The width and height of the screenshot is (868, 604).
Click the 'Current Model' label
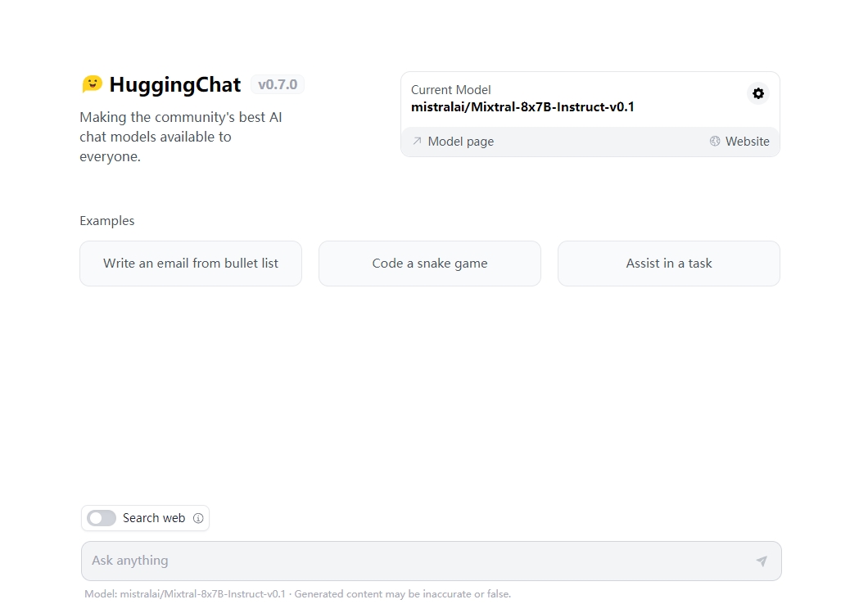[451, 90]
